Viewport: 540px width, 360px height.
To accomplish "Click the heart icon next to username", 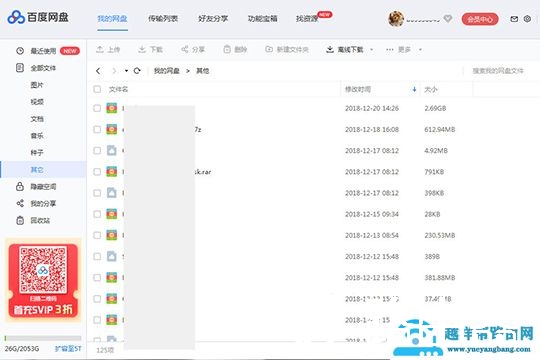I will (x=447, y=19).
